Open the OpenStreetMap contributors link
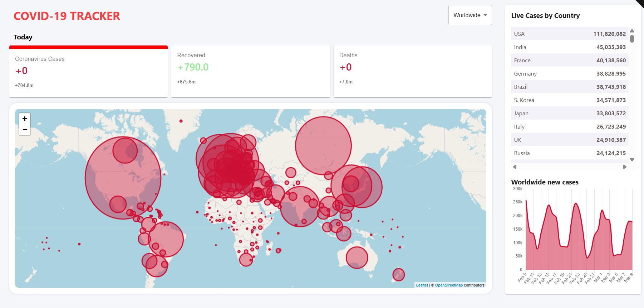This screenshot has height=308, width=644. click(449, 285)
